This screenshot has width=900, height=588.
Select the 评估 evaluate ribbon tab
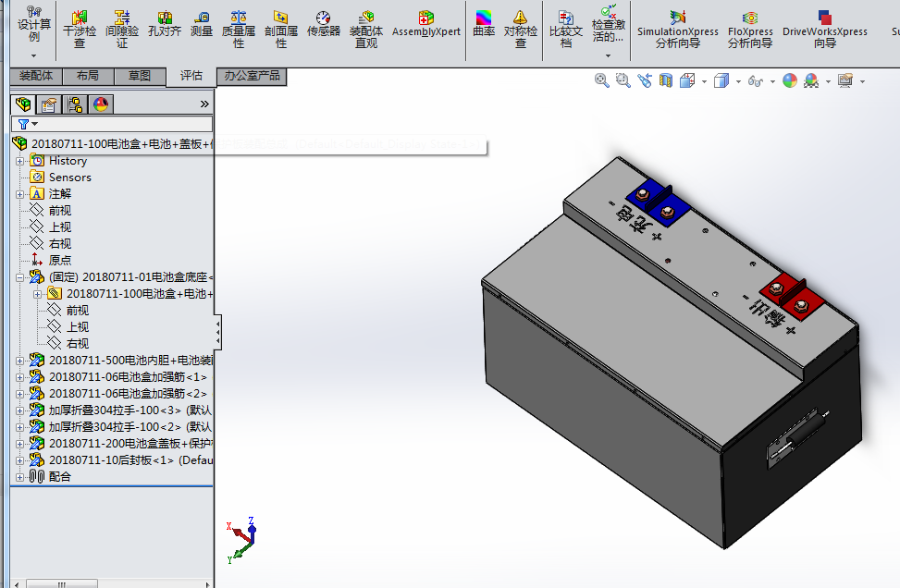191,76
